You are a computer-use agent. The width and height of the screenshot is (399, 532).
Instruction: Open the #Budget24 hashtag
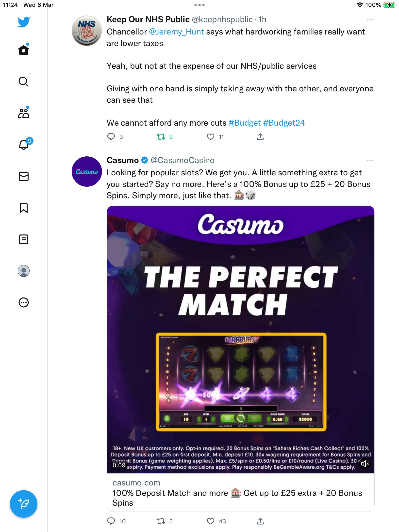(284, 123)
